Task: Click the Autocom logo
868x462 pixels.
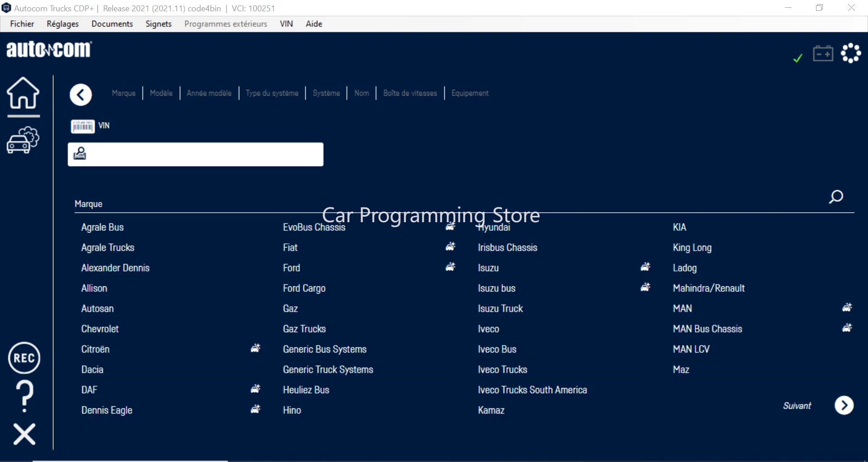Action: coord(49,49)
